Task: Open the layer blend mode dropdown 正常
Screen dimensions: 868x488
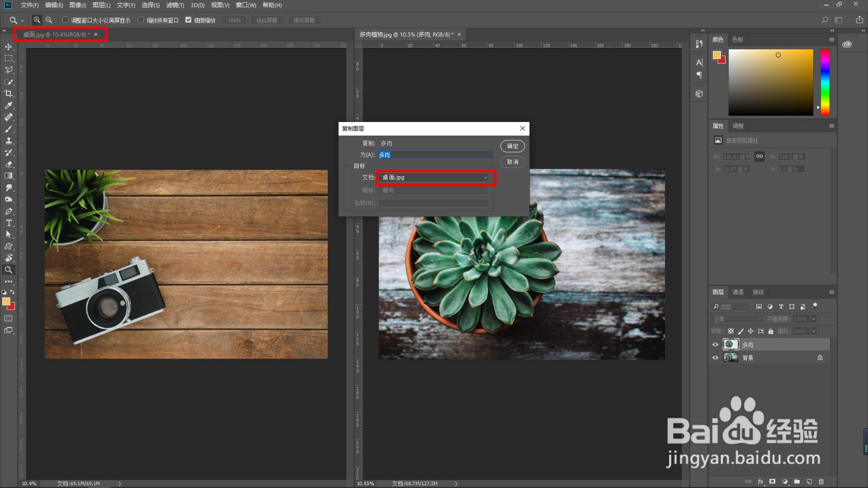Action: (738, 319)
